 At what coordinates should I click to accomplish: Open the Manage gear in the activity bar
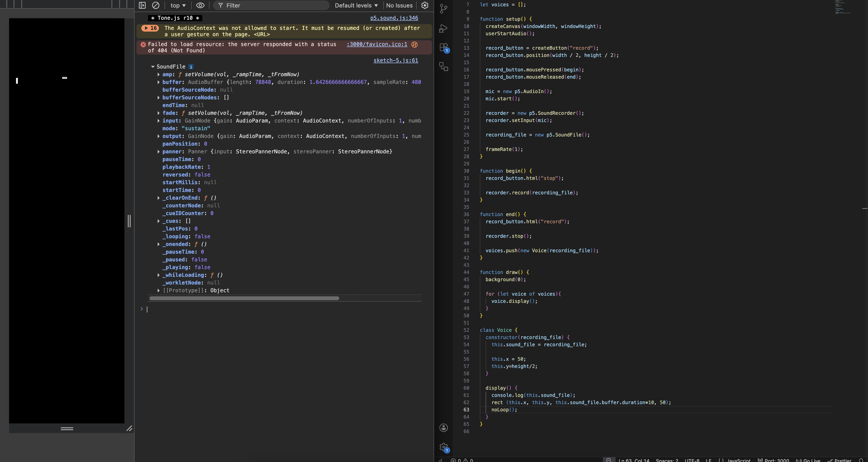tap(444, 447)
